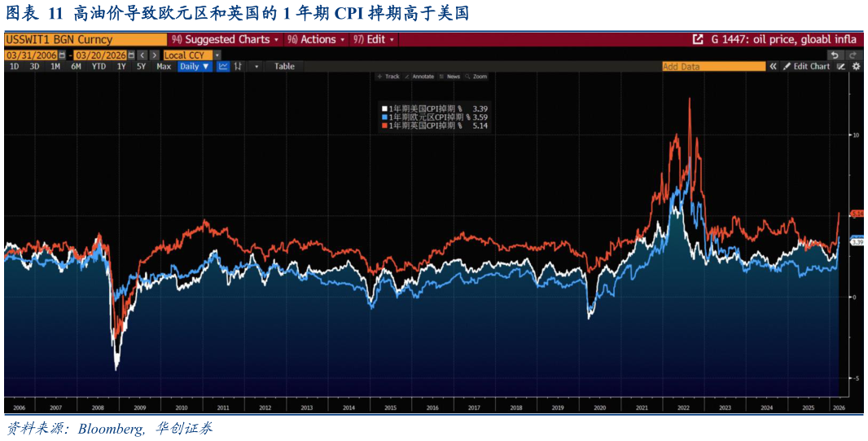This screenshot has width=868, height=441.
Task: Click the 3.39 axis value label
Action: (857, 242)
